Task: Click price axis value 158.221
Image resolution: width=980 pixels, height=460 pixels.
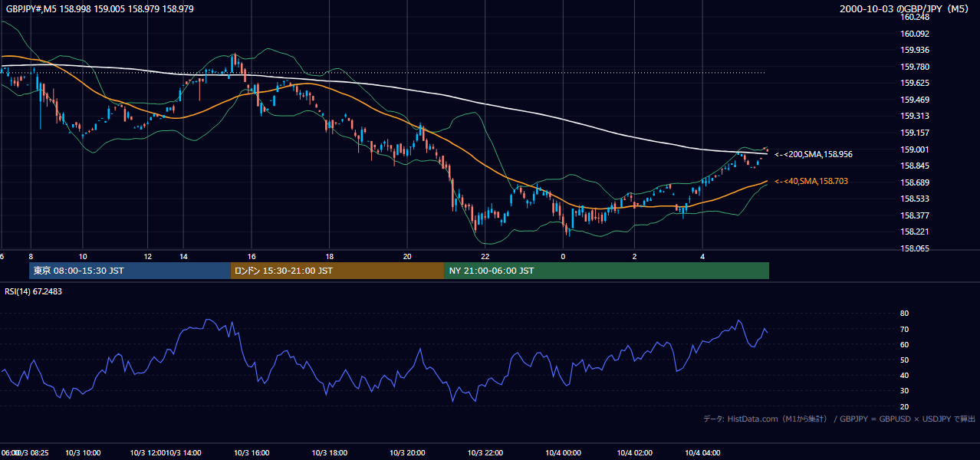Action: tap(916, 232)
